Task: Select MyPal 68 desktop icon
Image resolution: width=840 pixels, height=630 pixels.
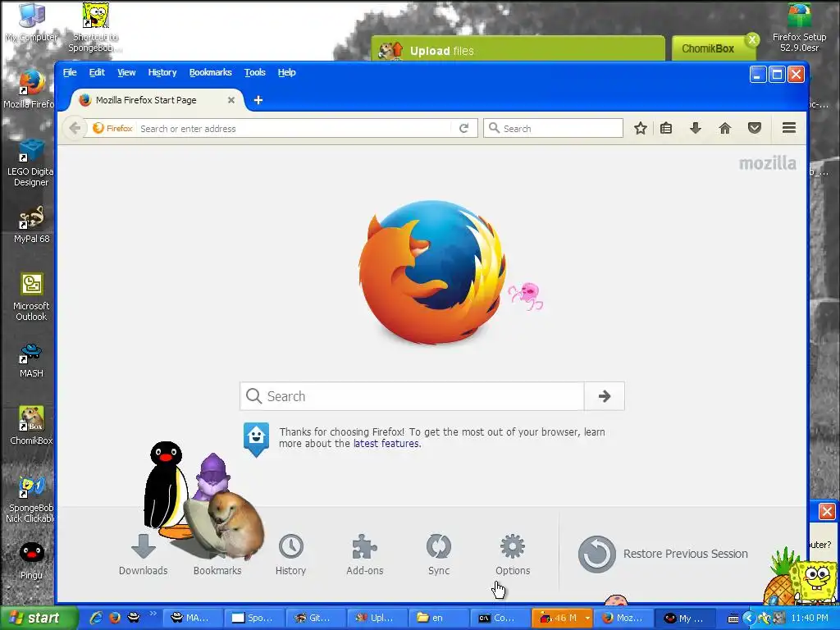Action: (32, 225)
